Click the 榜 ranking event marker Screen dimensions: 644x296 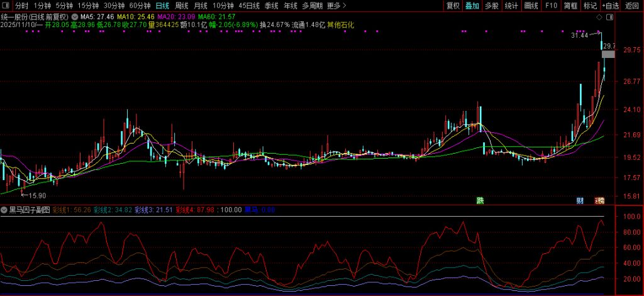[x=600, y=201]
